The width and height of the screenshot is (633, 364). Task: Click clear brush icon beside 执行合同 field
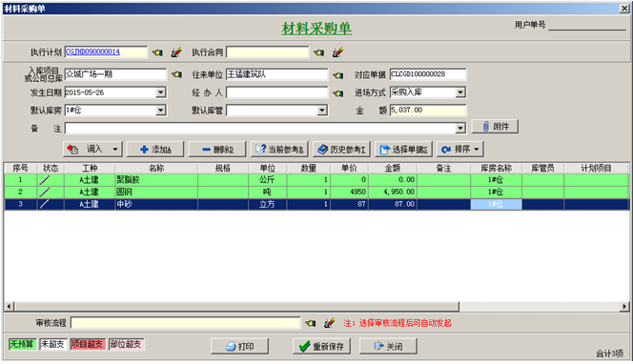coord(337,52)
